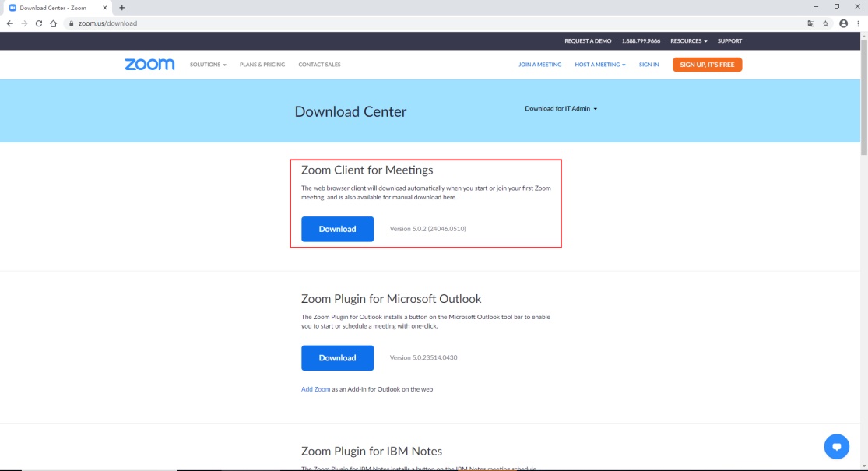
Task: Click the browser back arrow
Action: [x=10, y=23]
